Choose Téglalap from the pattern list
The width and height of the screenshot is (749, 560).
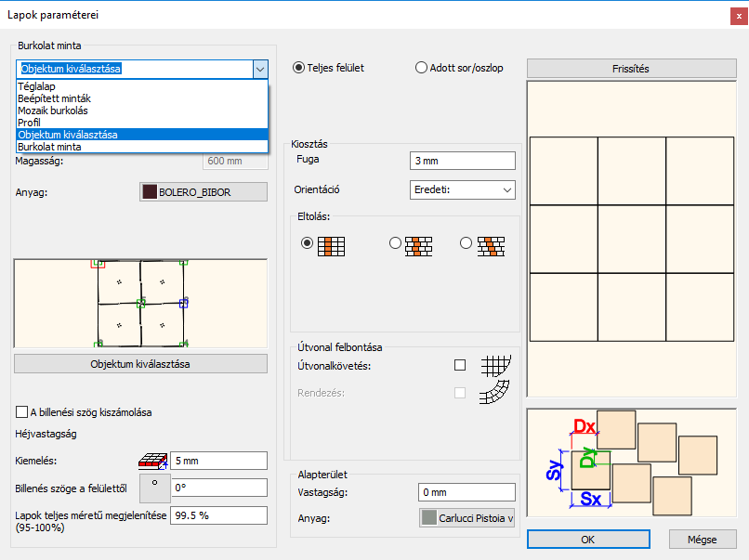tap(142, 86)
